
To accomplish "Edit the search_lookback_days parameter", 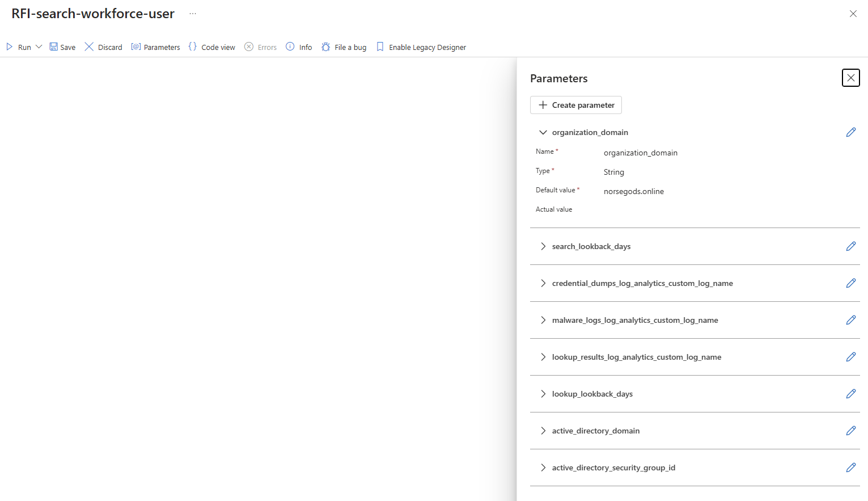I will [x=850, y=246].
